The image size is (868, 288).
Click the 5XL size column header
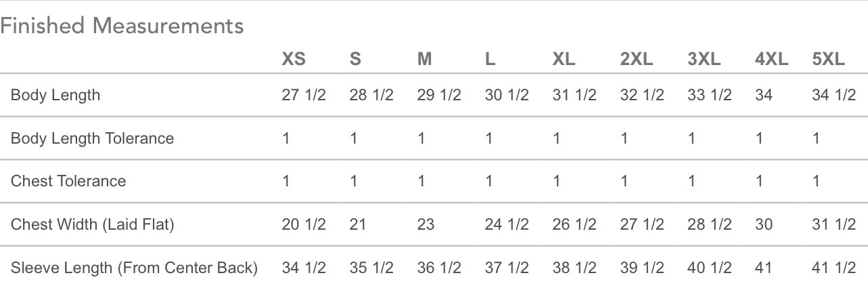tap(829, 60)
